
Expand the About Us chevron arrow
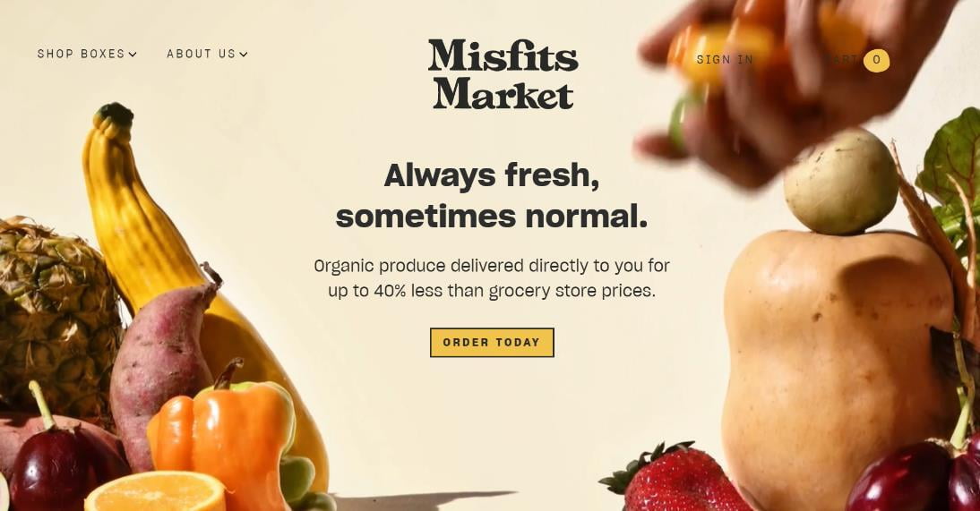pyautogui.click(x=244, y=55)
